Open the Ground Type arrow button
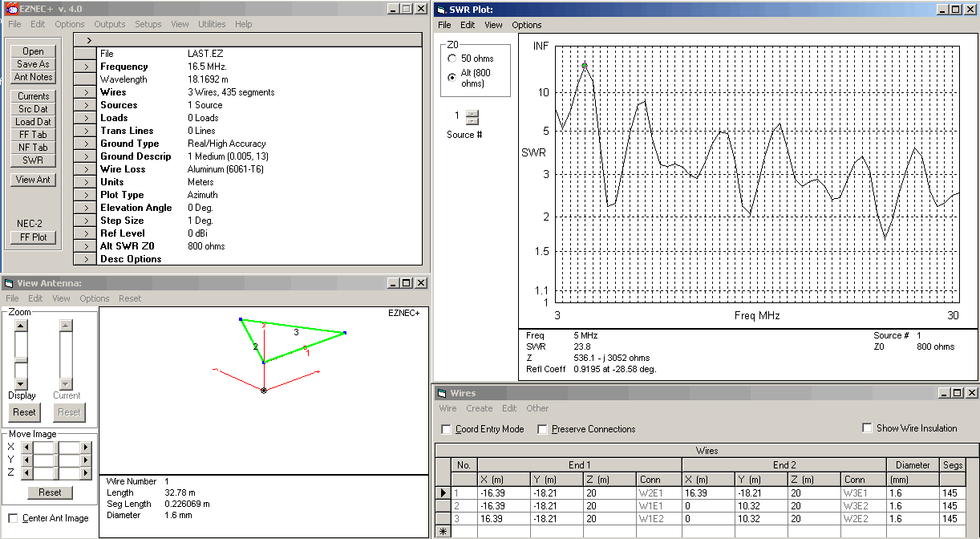 click(85, 144)
